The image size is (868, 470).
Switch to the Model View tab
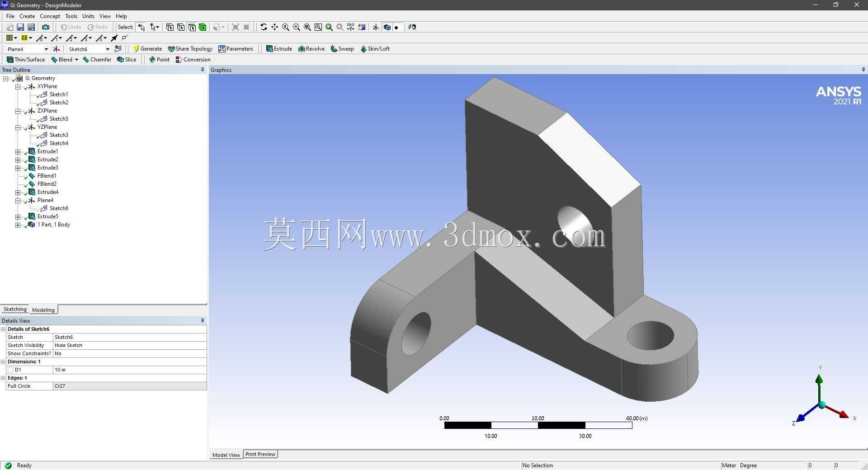click(226, 455)
